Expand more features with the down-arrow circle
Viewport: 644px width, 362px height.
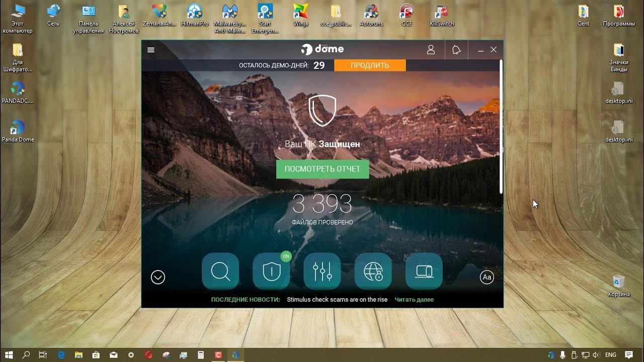coord(158,277)
